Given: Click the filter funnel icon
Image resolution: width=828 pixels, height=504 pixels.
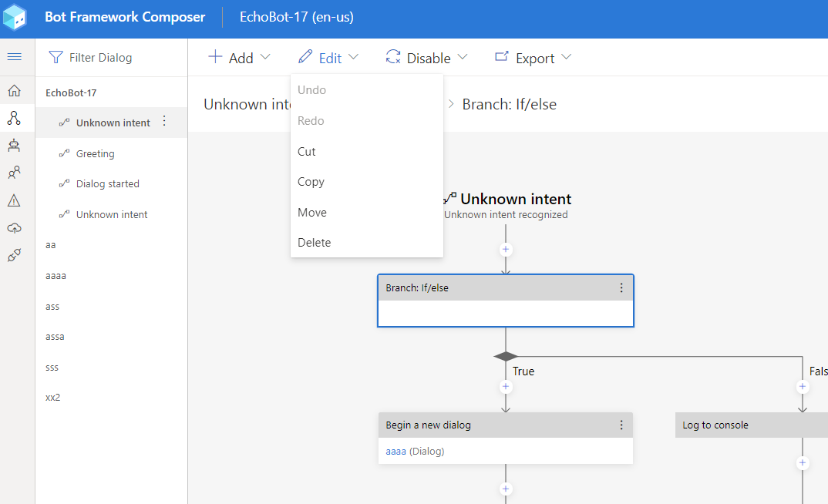Looking at the screenshot, I should 56,57.
